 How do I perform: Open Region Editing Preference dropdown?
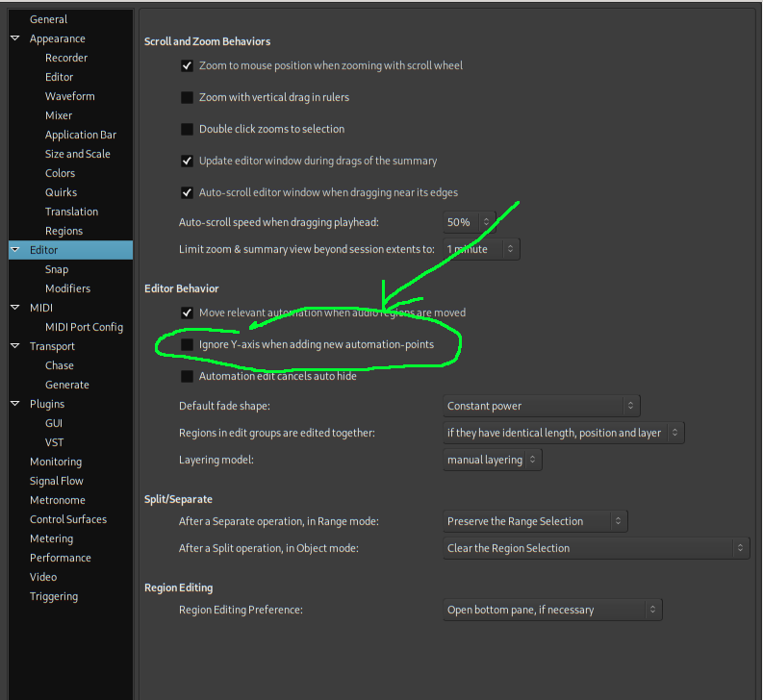553,610
